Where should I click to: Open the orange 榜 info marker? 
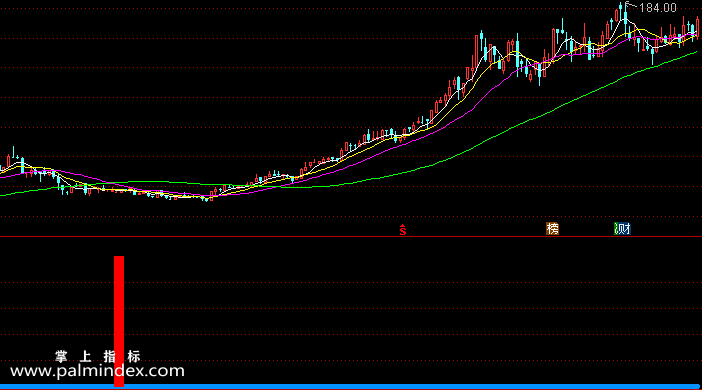tap(552, 229)
